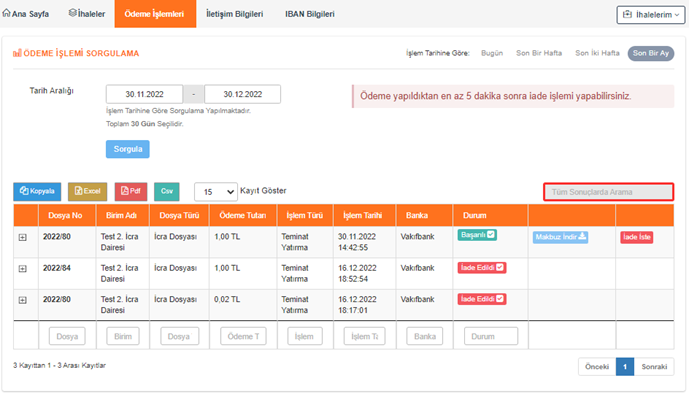The width and height of the screenshot is (689, 394).
Task: Export table as Pdf
Action: pos(131,191)
